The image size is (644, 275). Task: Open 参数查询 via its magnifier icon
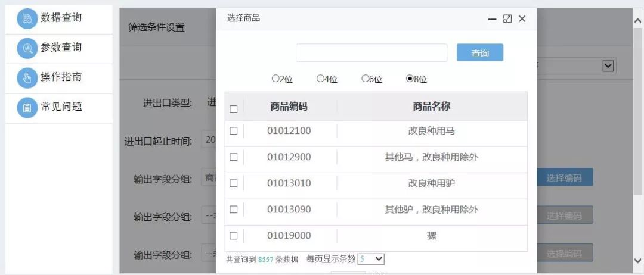(x=27, y=48)
